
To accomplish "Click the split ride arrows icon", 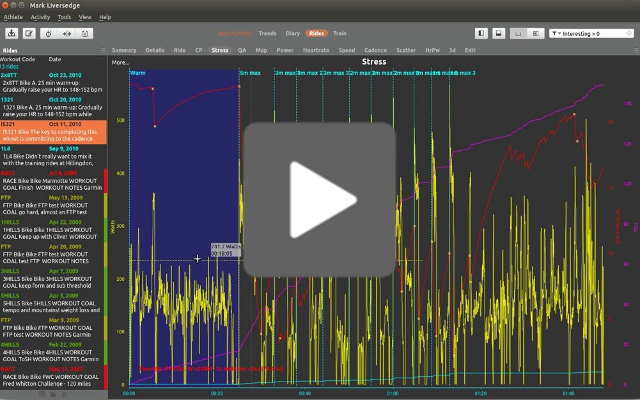I will click(x=67, y=33).
